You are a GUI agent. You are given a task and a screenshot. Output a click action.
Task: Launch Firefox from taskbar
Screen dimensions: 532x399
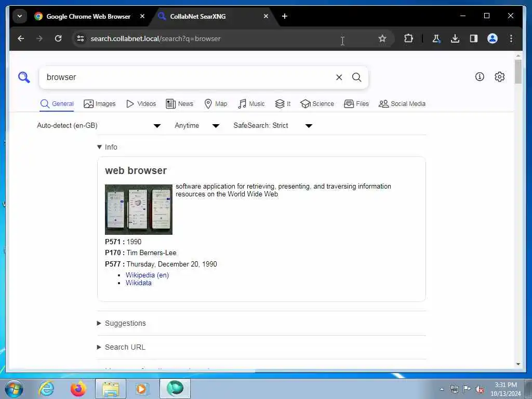(78, 389)
